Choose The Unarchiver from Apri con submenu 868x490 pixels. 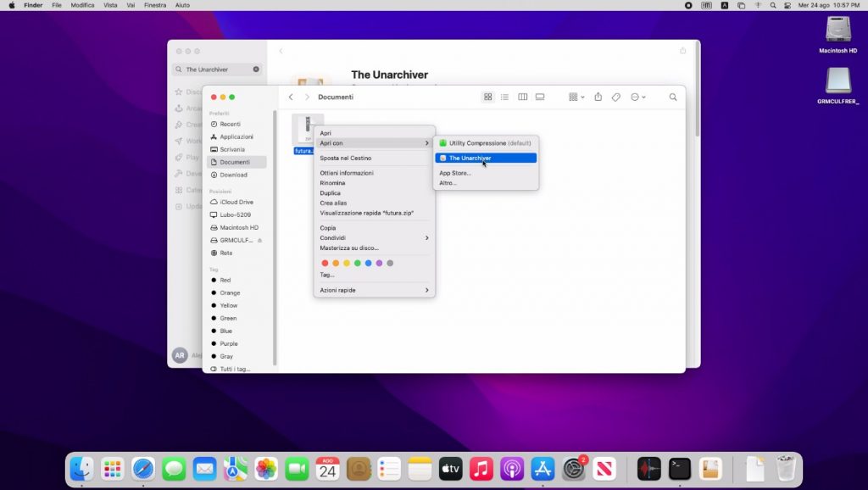coord(470,158)
